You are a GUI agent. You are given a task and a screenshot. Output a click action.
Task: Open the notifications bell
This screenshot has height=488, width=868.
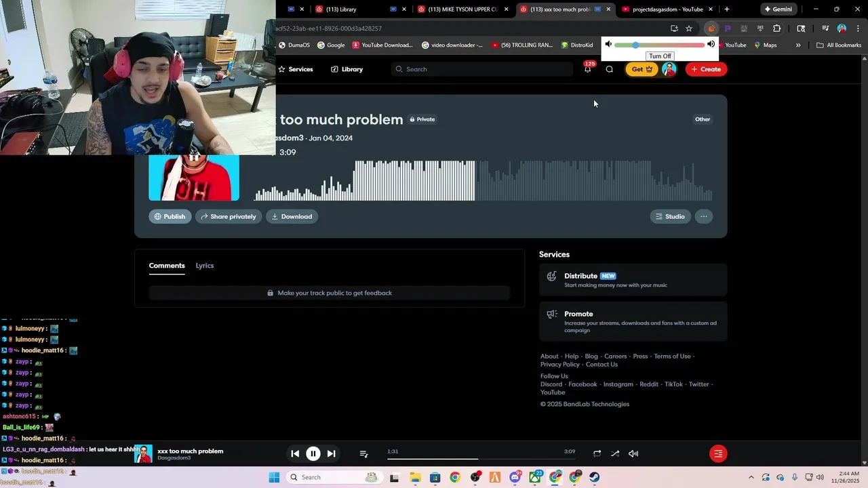tap(588, 69)
